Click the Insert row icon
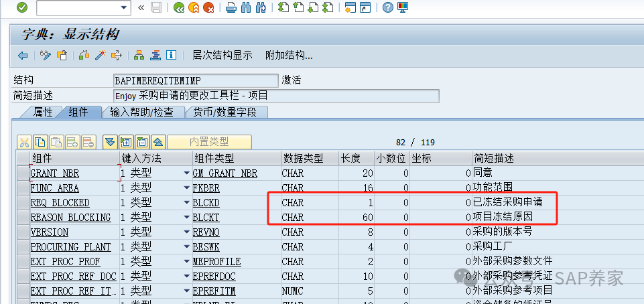 (x=72, y=143)
